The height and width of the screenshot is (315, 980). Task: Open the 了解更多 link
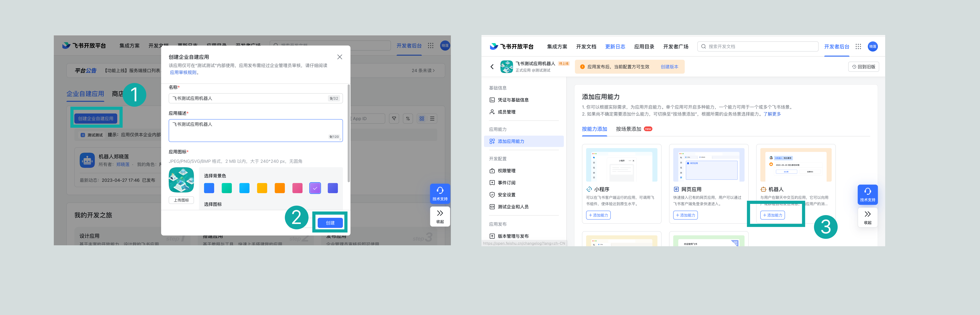point(772,114)
